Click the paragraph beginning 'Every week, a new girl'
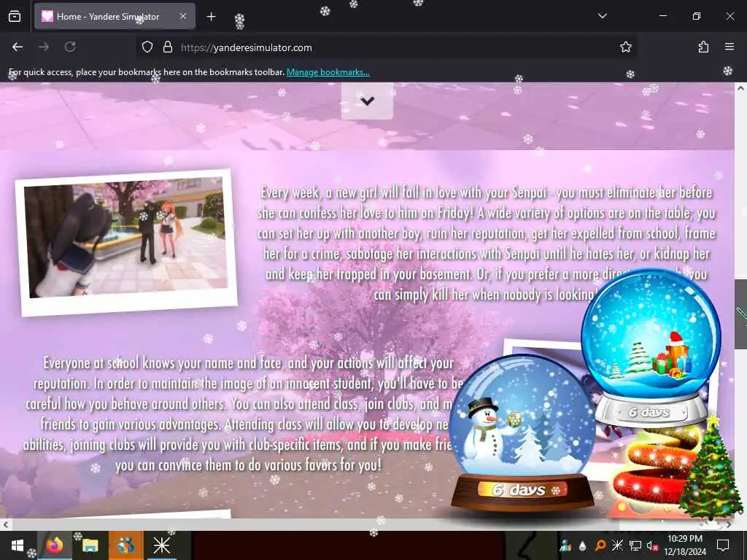 [486, 244]
